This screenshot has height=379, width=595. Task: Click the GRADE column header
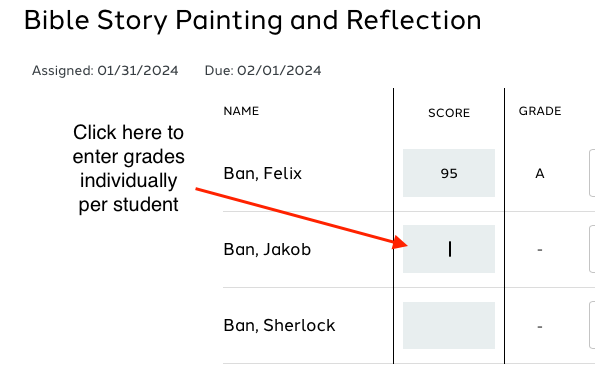(540, 111)
